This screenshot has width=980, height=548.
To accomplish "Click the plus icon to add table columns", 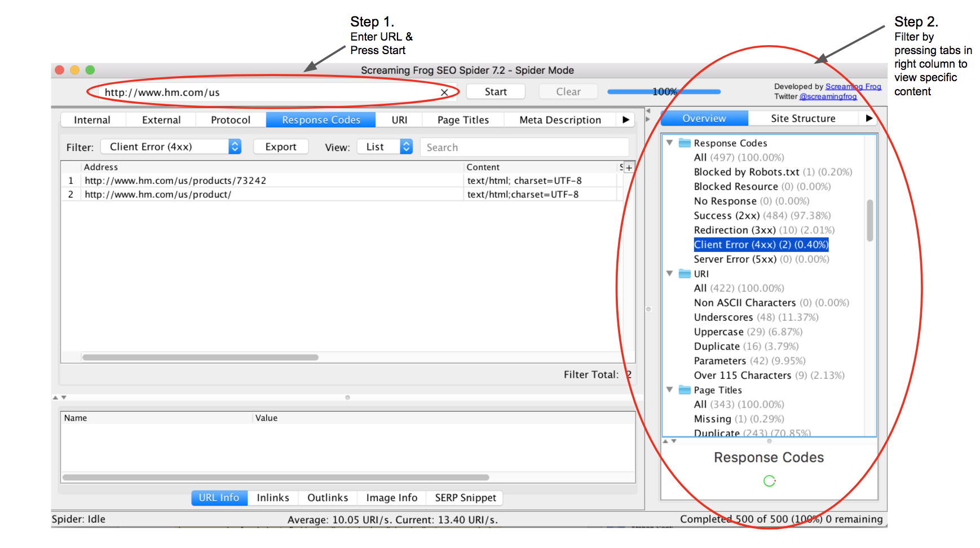I will pyautogui.click(x=629, y=167).
